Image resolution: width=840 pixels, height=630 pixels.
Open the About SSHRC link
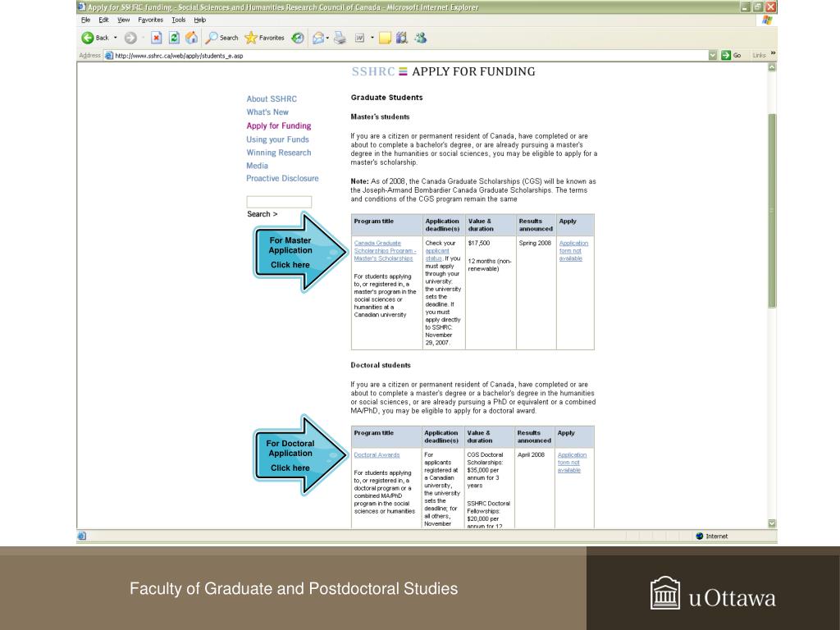point(272,99)
